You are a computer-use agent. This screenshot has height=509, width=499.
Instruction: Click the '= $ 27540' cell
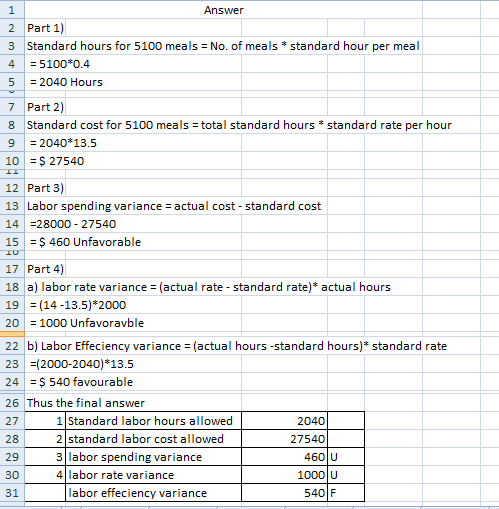pos(57,161)
